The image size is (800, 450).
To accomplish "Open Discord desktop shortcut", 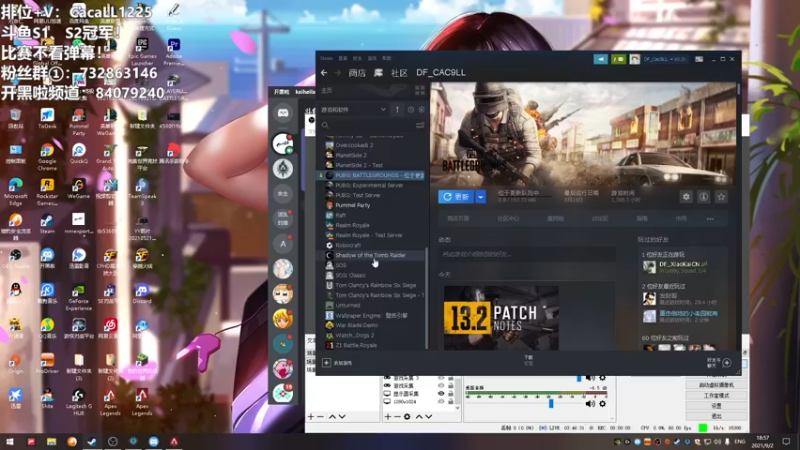I will (x=142, y=294).
